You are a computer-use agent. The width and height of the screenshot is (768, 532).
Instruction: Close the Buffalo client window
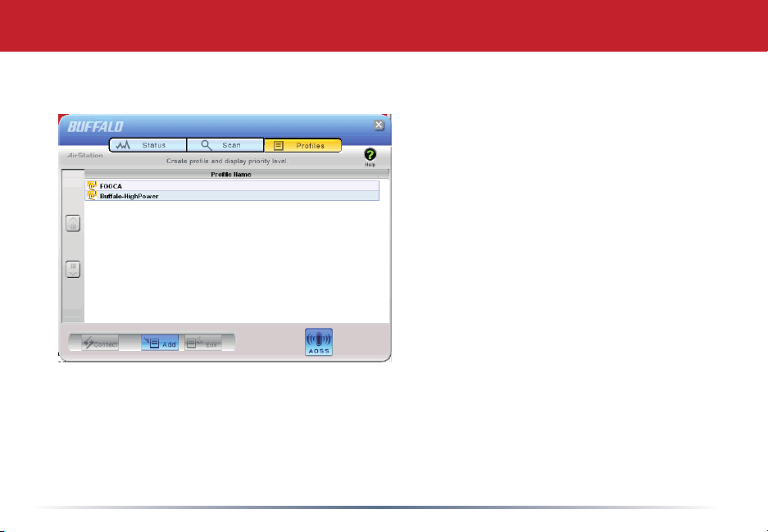click(379, 125)
